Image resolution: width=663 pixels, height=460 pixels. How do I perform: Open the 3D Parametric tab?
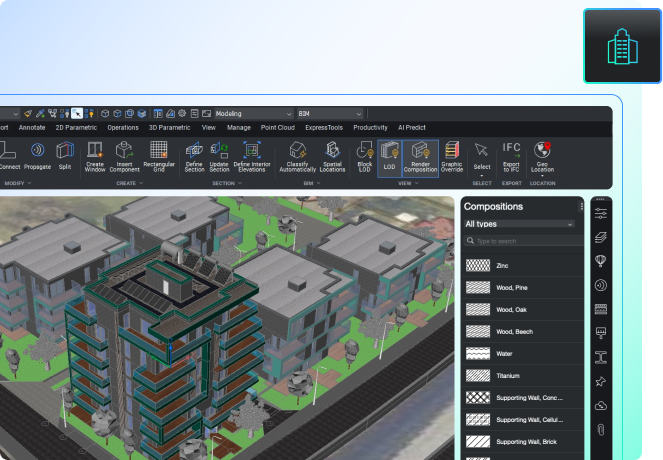pos(169,127)
